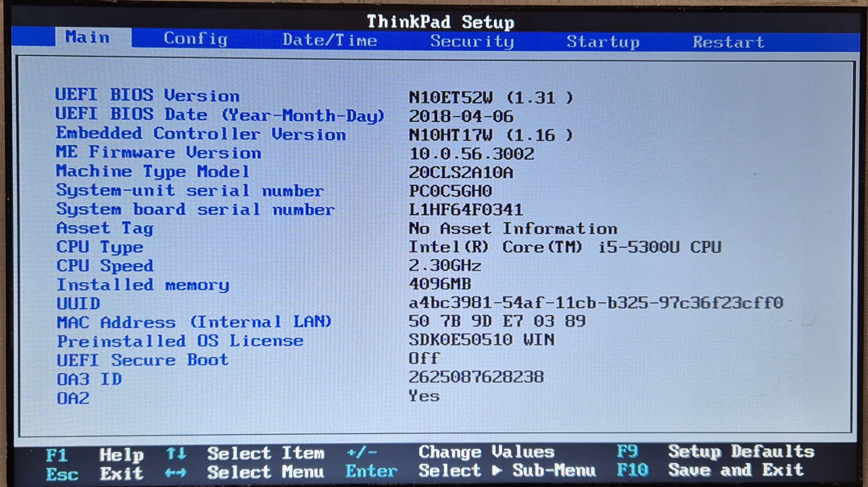Screen dimensions: 868x487
Task: Click the F1 Help key hint
Action: pyautogui.click(x=95, y=455)
